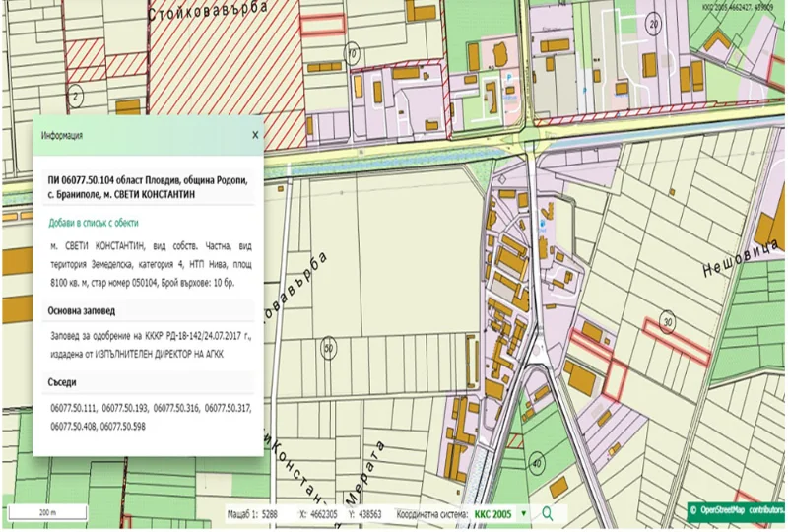788x532 pixels.
Task: Open the OpenStreetMap contributors attribution link
Action: tap(737, 510)
